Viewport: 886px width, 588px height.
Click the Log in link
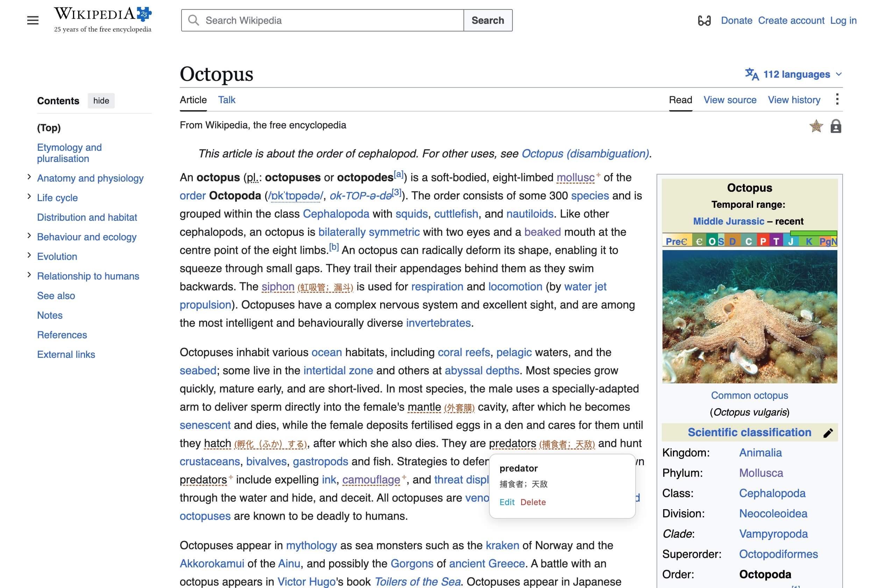tap(843, 21)
